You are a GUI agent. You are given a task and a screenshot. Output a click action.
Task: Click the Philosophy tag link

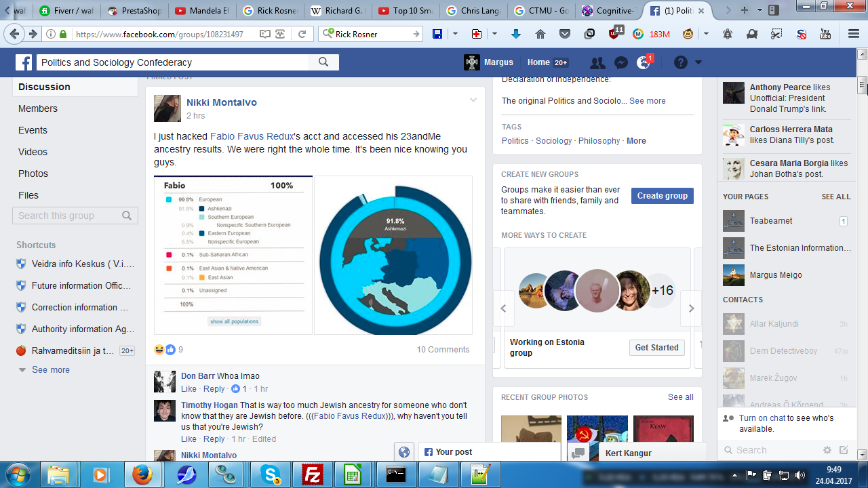(x=599, y=141)
